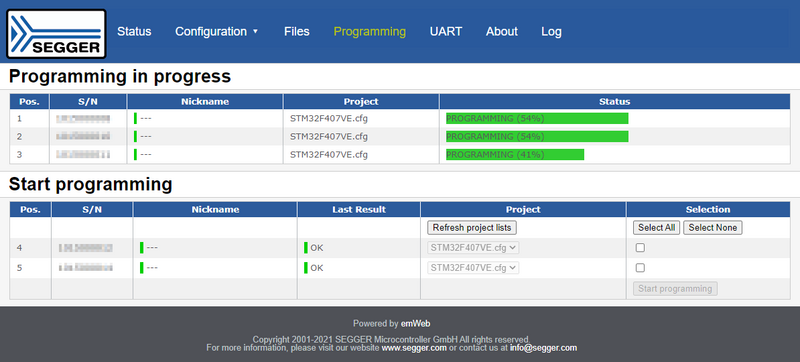Click green OK indicator for position 5

pyautogui.click(x=306, y=268)
